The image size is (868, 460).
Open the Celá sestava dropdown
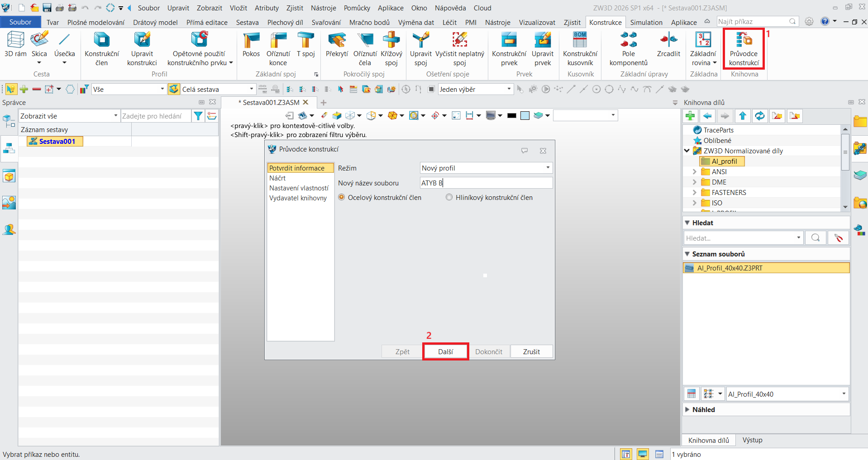pos(218,89)
